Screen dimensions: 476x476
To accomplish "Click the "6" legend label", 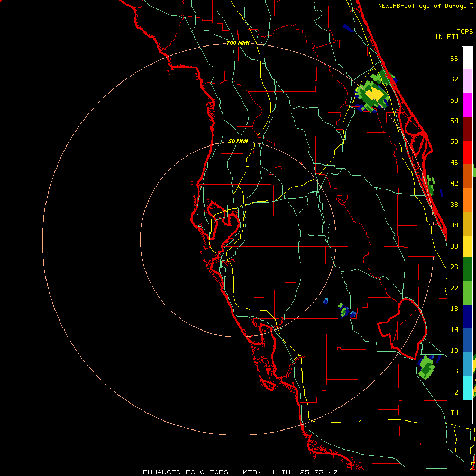I will [456, 371].
